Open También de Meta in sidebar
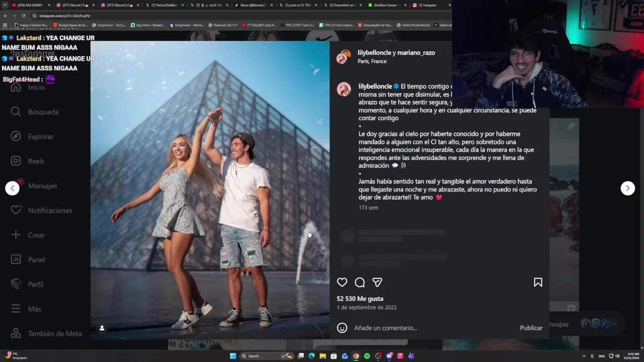 (47, 333)
